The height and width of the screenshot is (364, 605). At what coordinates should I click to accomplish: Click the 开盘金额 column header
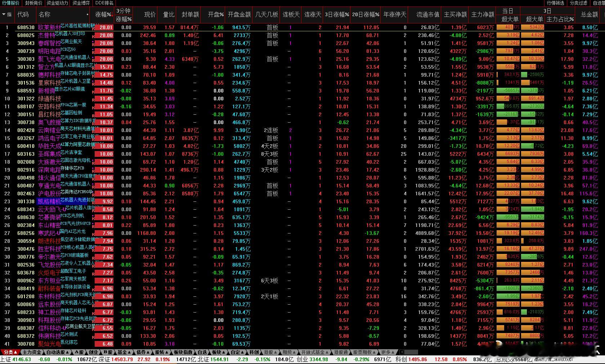(239, 14)
